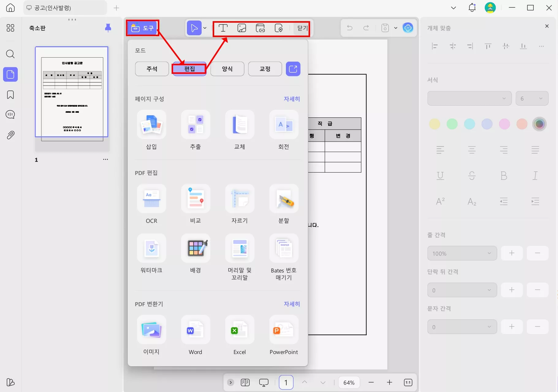This screenshot has height=392, width=558.
Task: Select the add text tool
Action: point(223,28)
